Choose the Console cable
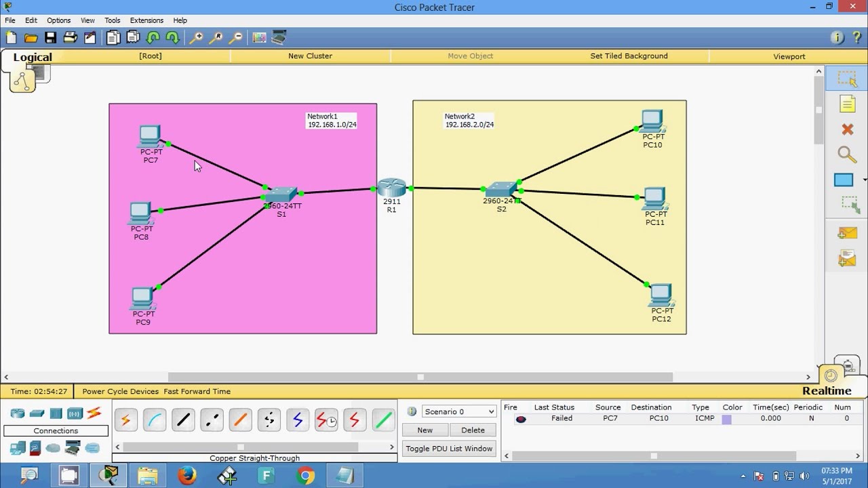The image size is (868, 488). 155,420
